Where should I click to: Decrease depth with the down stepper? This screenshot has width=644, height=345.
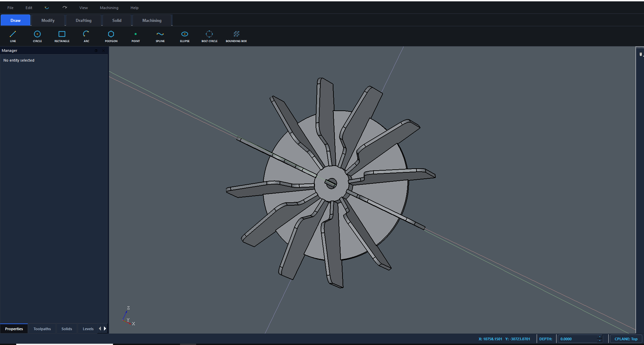tap(600, 341)
